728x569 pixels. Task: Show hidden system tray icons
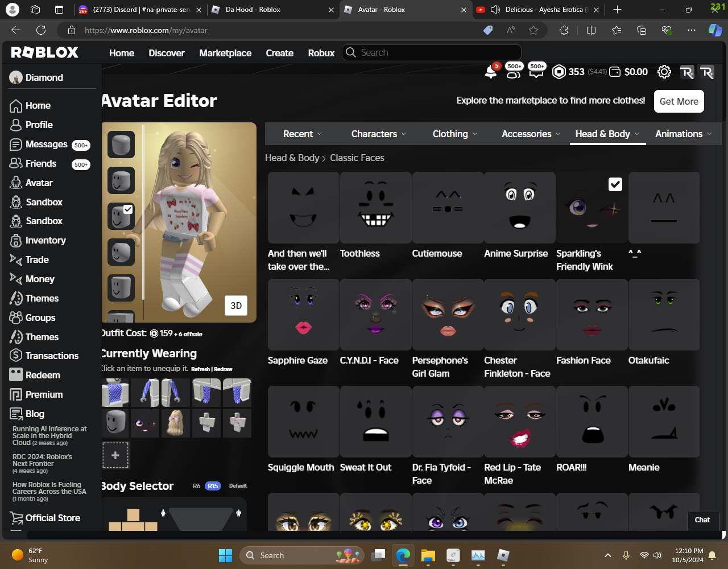point(607,555)
